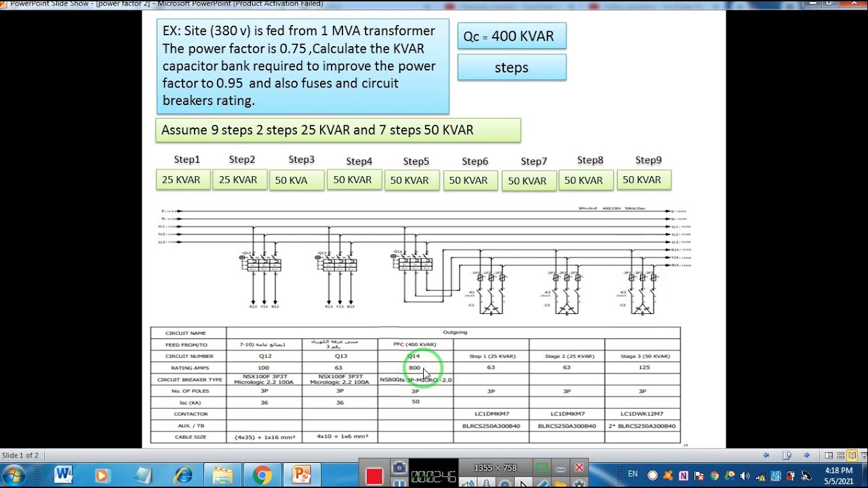
Task: Click the 2* BLRCS250A300B40 cell
Action: [x=644, y=426]
